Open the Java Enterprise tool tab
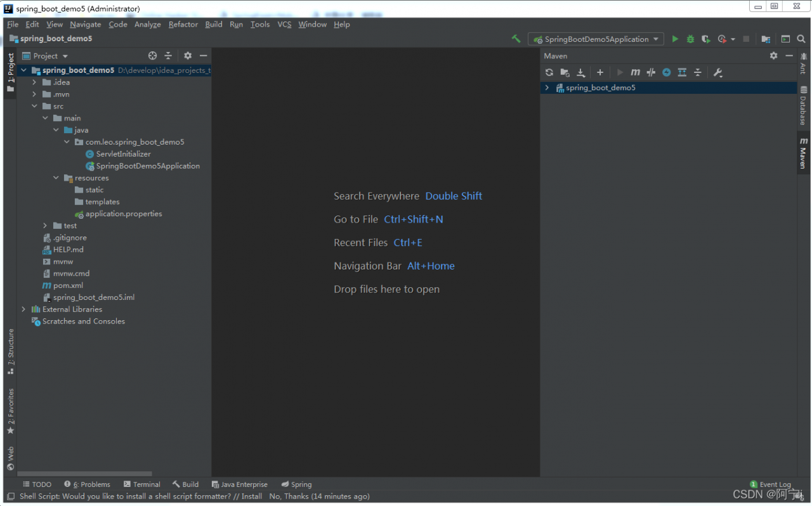The image size is (812, 506). pyautogui.click(x=239, y=484)
